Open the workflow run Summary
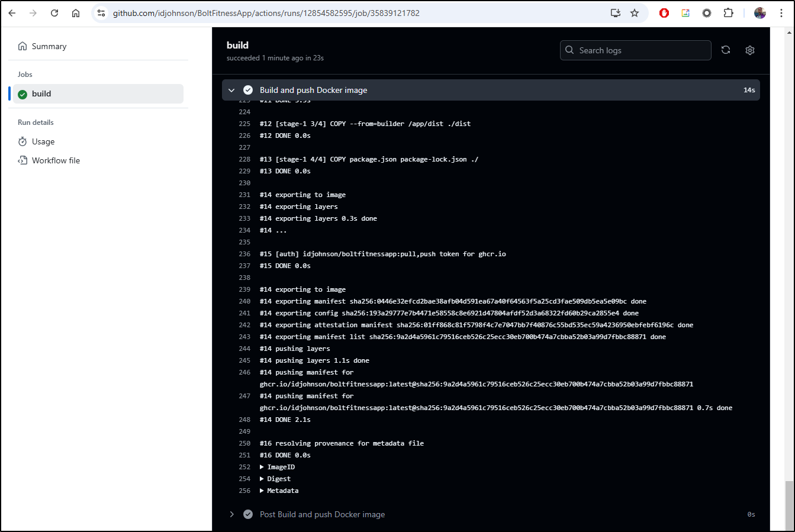The image size is (795, 532). (49, 46)
